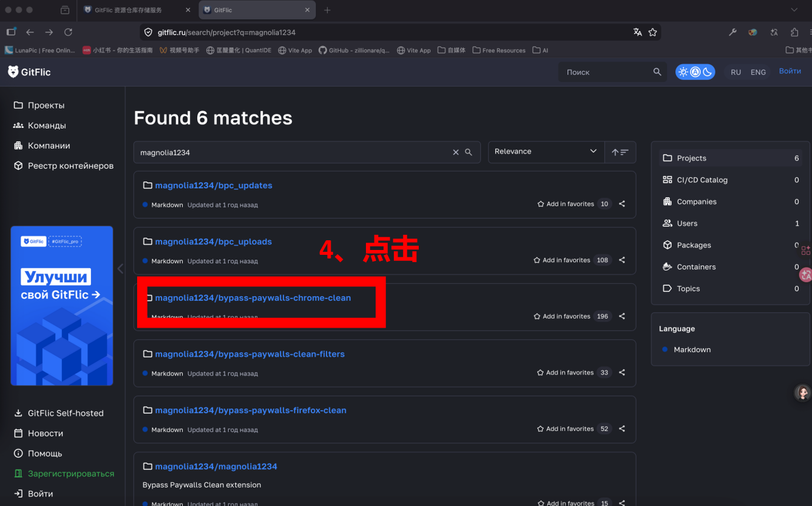This screenshot has width=812, height=506.
Task: Click the translate page icon in address bar
Action: [x=637, y=32]
